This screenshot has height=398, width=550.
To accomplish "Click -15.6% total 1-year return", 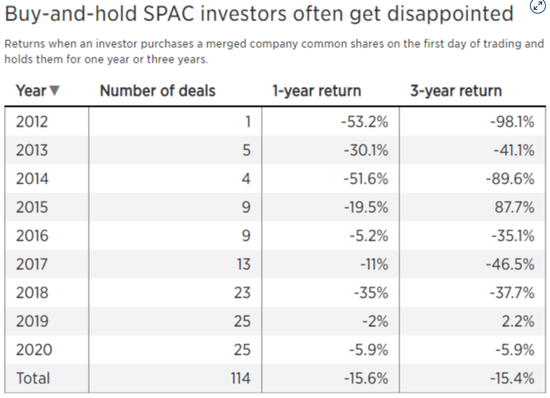I will tap(366, 378).
